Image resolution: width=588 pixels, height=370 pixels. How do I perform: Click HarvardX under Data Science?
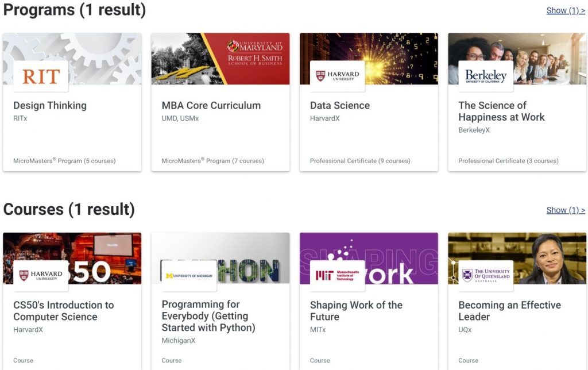[x=325, y=118]
